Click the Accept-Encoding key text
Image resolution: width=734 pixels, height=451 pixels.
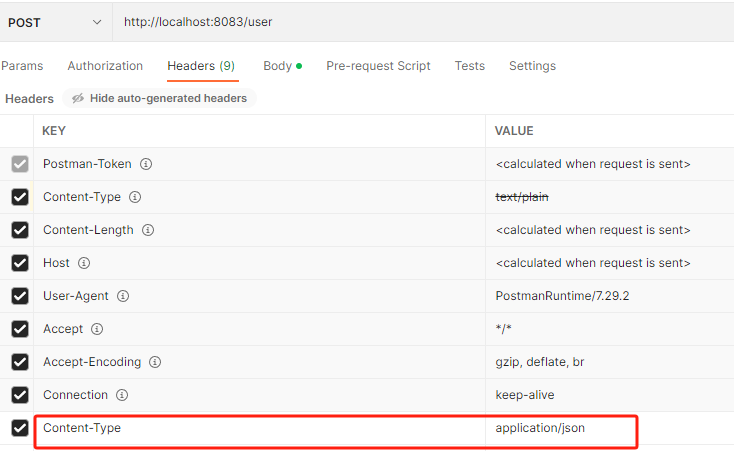pyautogui.click(x=92, y=362)
